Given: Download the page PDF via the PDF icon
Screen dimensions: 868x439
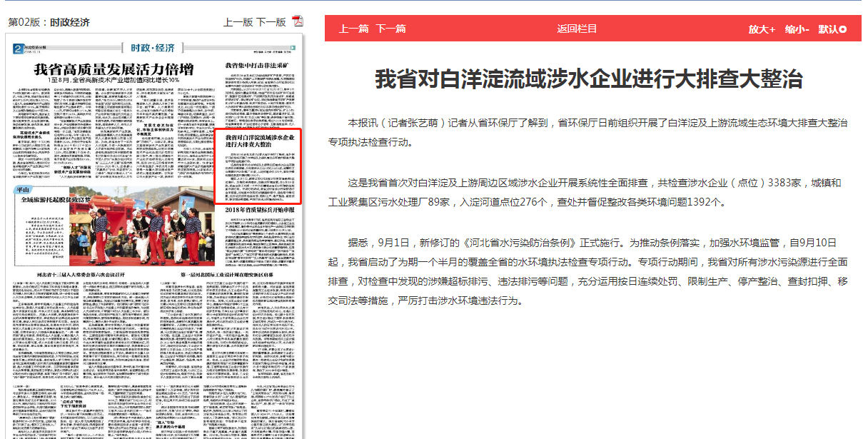Looking at the screenshot, I should [x=297, y=22].
